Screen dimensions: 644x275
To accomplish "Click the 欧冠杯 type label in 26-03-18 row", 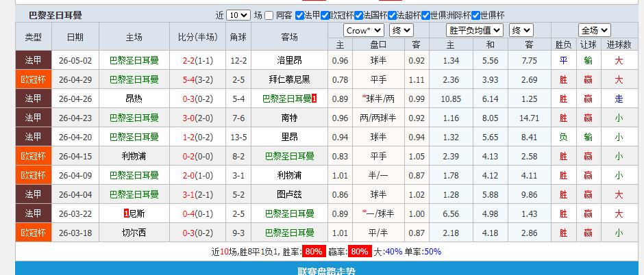I will click(34, 233).
